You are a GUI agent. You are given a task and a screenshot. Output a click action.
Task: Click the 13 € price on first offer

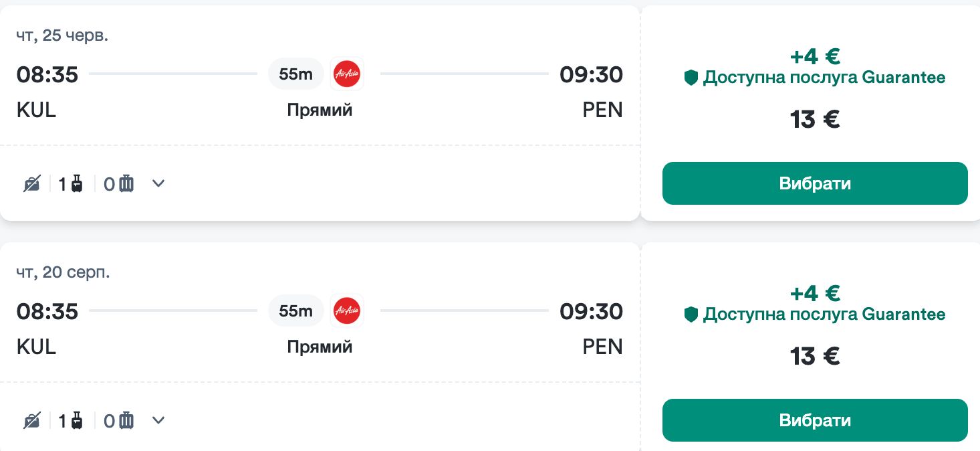click(x=815, y=119)
